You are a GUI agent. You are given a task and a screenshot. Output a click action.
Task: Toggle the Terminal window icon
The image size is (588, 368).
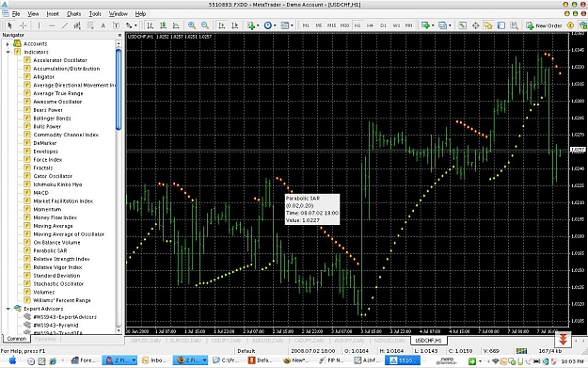(x=501, y=25)
